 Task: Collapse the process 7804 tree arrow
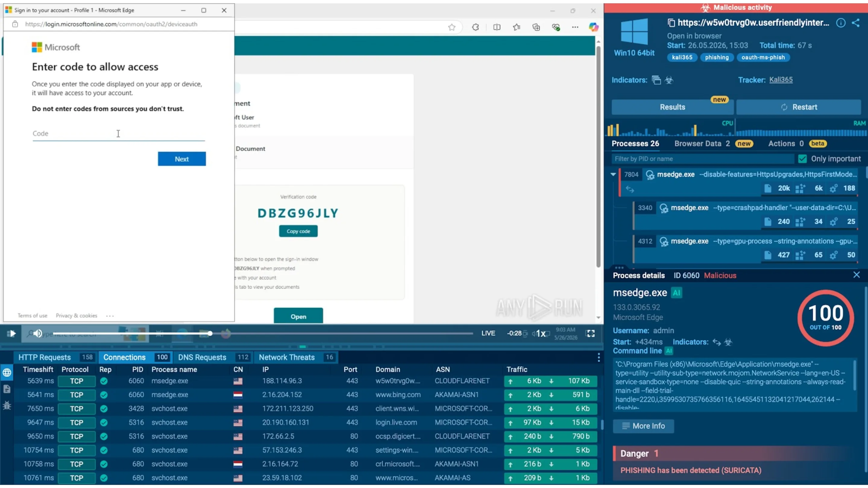click(613, 174)
